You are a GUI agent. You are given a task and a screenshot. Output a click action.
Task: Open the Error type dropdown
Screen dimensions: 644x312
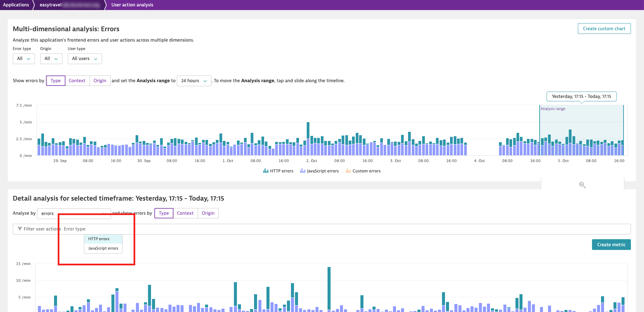pyautogui.click(x=24, y=58)
